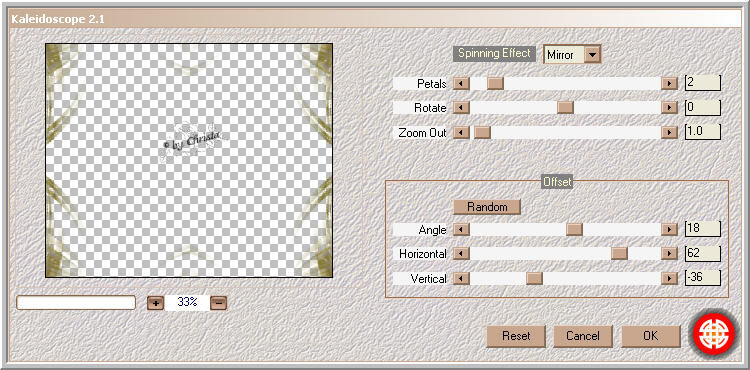The image size is (750, 370).
Task: Click the Zoom Out right arrow
Action: pos(669,132)
